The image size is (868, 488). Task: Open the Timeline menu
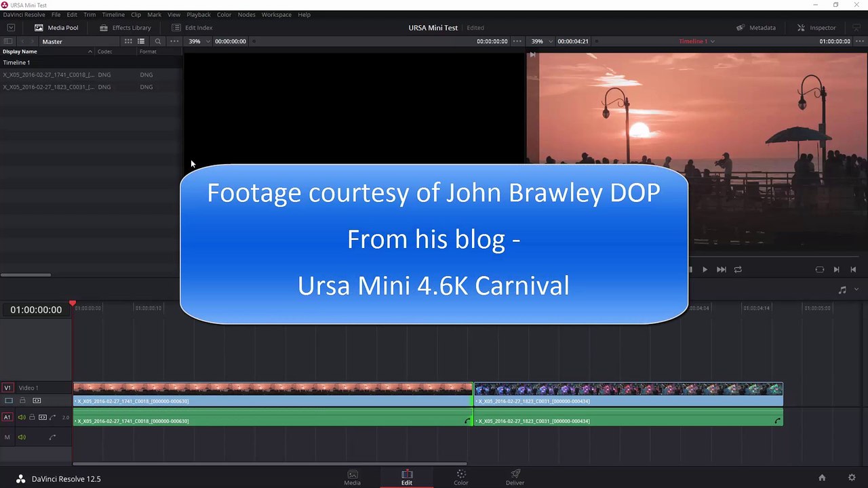point(113,14)
